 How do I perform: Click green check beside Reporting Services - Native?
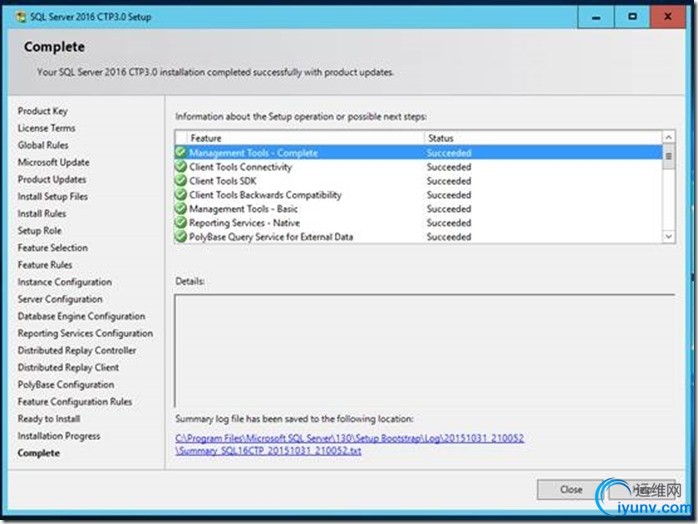181,223
